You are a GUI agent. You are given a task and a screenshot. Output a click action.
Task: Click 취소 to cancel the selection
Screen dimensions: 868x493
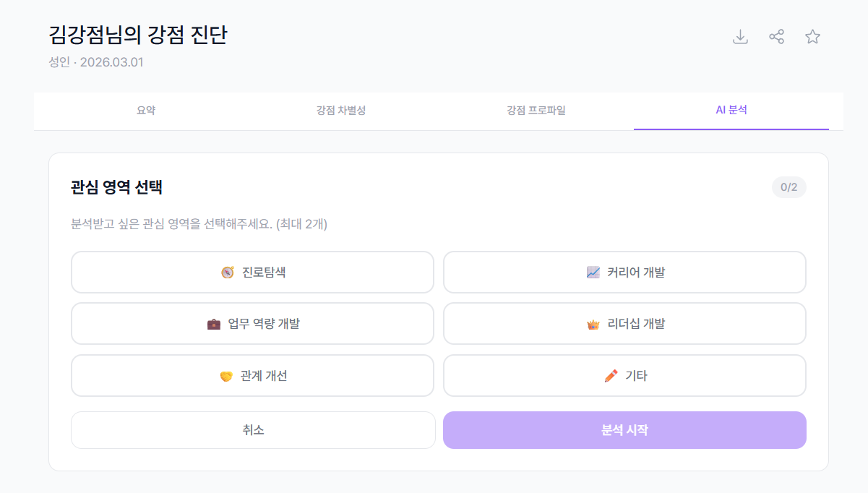pos(252,429)
